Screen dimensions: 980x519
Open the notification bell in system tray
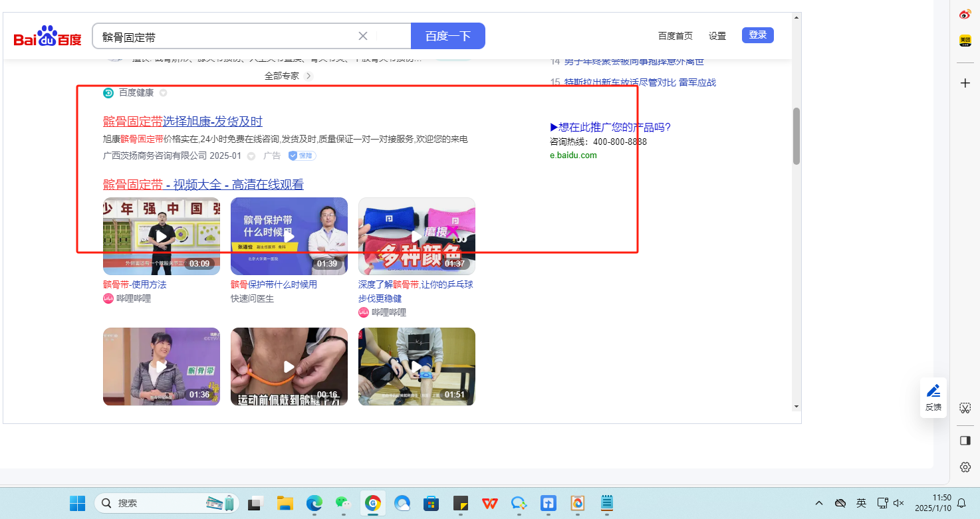961,503
